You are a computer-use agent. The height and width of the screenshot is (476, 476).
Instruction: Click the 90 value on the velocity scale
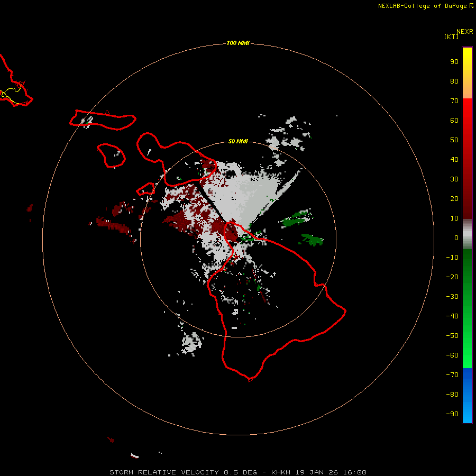(x=454, y=62)
